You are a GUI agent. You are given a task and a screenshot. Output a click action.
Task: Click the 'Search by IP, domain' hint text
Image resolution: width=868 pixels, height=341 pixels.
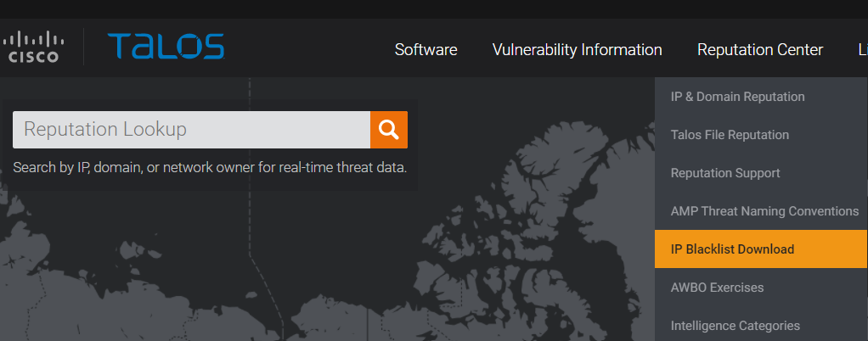coord(210,167)
